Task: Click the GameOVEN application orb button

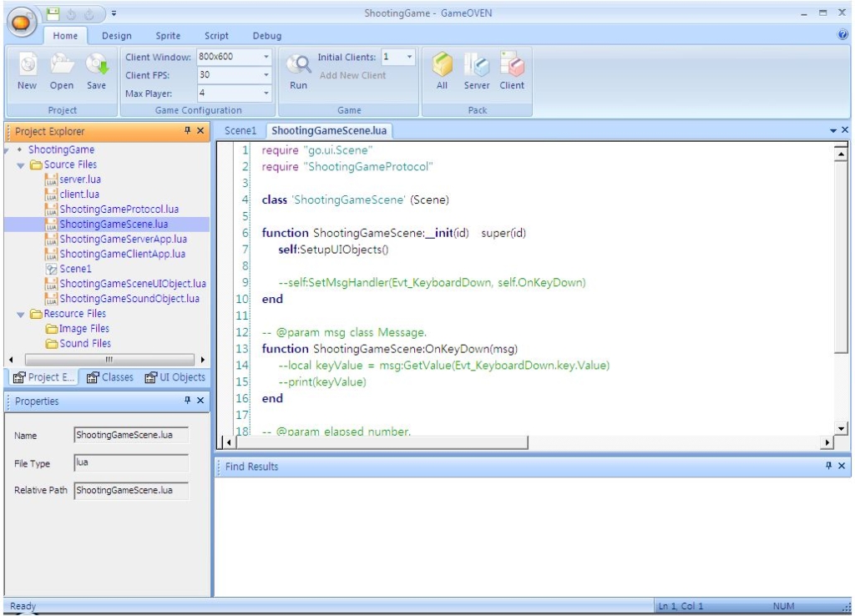Action: [21, 23]
